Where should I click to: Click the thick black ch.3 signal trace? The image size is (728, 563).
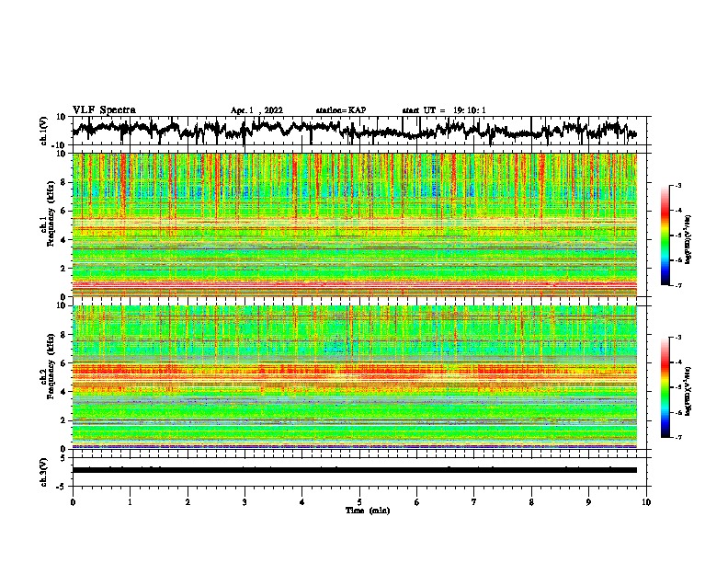point(355,470)
